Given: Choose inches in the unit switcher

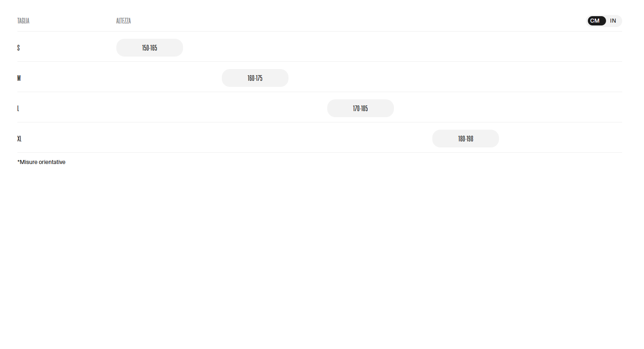Looking at the screenshot, I should [x=613, y=21].
